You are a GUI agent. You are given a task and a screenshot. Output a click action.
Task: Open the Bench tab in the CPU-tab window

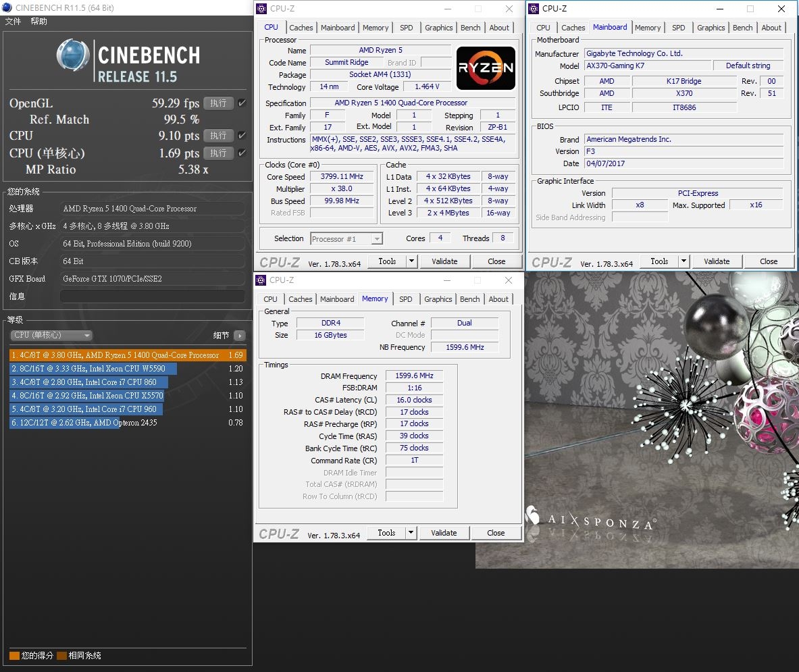tap(470, 28)
